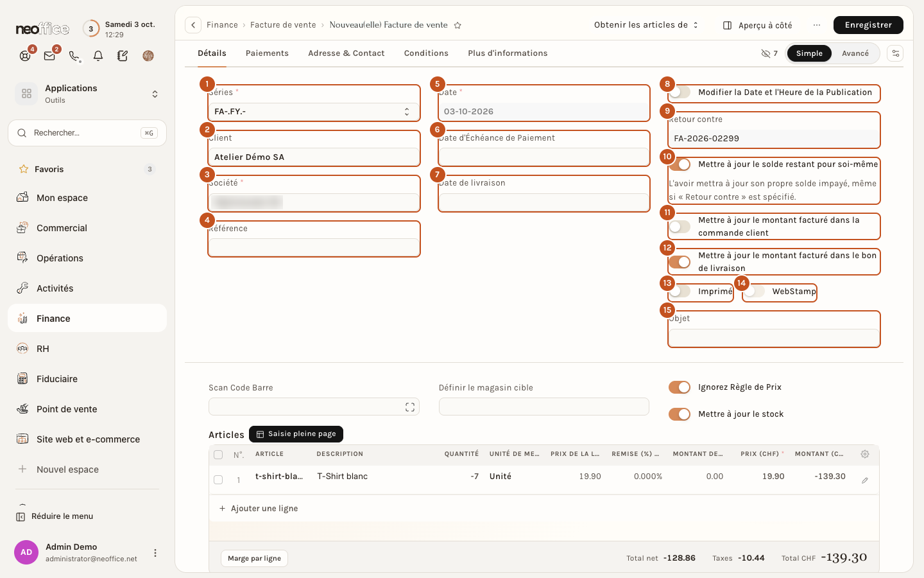Viewport: 924px width, 578px height.
Task: Show the 7 hidden fields
Action: coord(769,53)
